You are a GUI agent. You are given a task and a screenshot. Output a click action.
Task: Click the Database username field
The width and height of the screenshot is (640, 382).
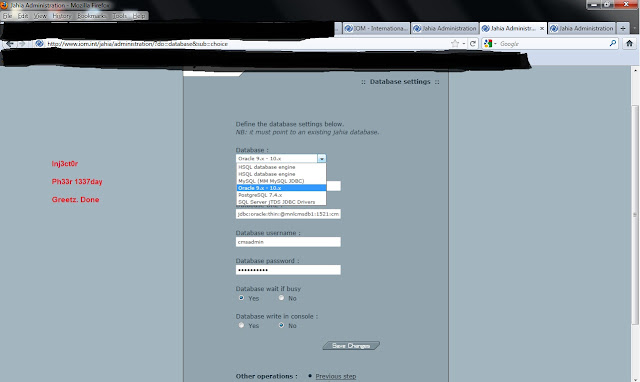pyautogui.click(x=288, y=242)
